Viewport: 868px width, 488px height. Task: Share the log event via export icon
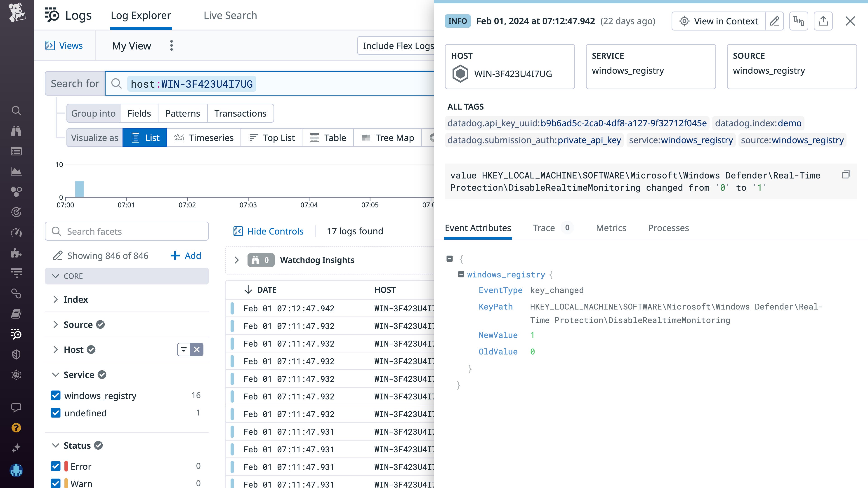point(823,21)
